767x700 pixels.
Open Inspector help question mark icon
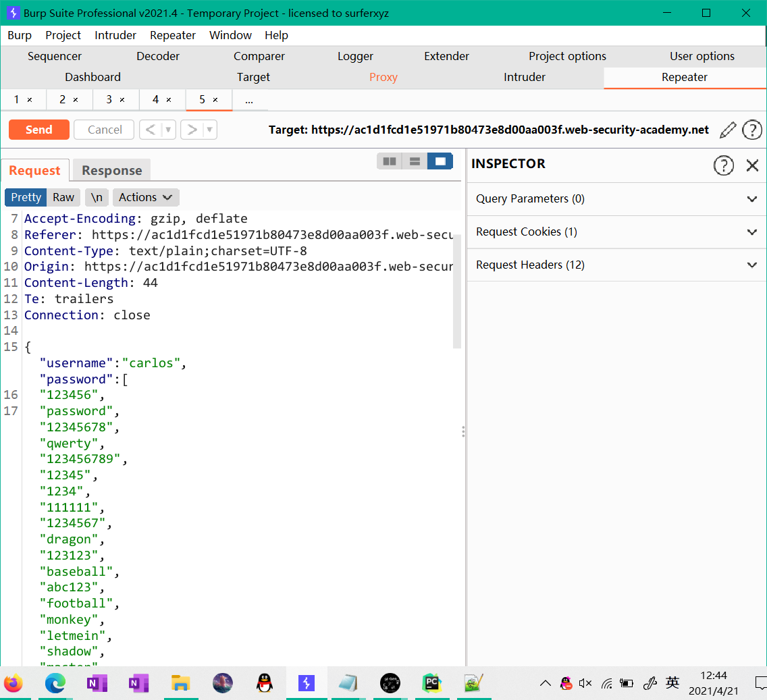[x=724, y=165]
